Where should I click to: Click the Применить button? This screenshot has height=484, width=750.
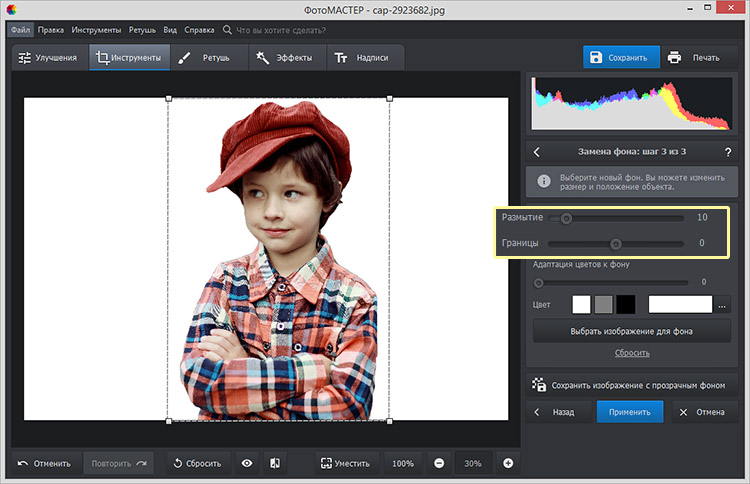tap(629, 411)
